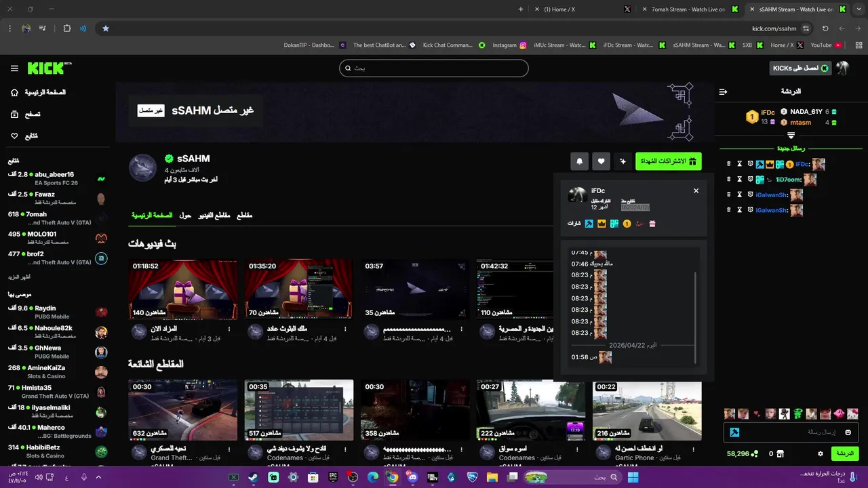Show more followed channels in sidebar
Image resolution: width=868 pixels, height=488 pixels.
tap(19, 277)
